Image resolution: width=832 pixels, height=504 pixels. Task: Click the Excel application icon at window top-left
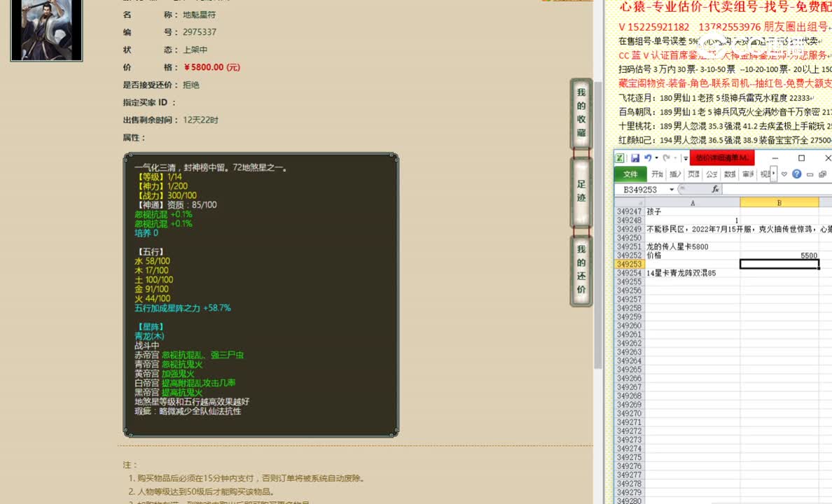[x=619, y=158]
